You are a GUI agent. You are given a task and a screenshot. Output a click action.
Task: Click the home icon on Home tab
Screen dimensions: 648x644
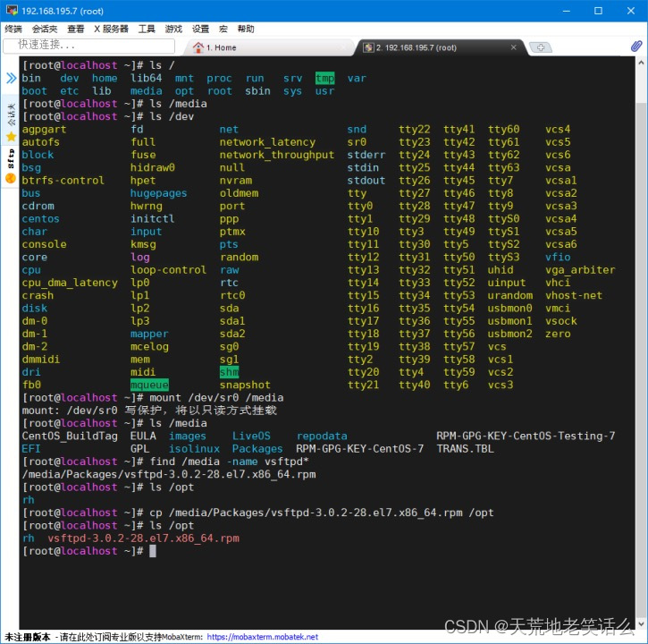pos(198,47)
